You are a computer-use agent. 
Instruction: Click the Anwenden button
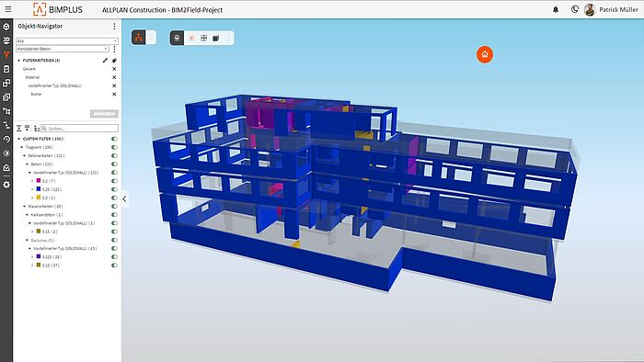104,114
